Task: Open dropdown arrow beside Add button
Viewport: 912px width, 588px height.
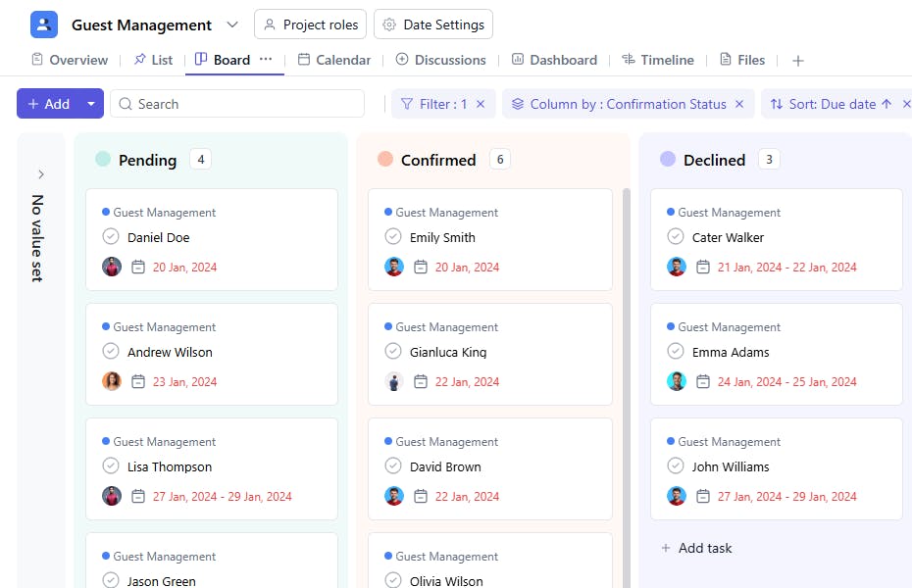Action: click(91, 104)
